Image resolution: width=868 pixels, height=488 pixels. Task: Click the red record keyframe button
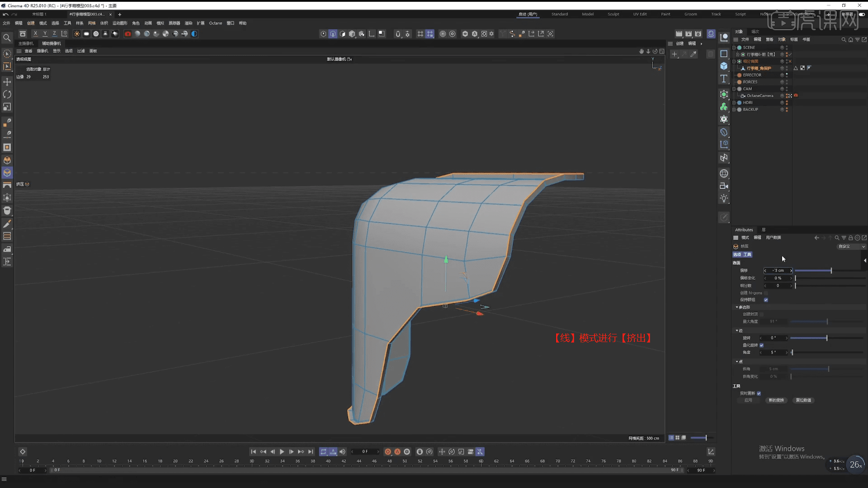click(388, 452)
